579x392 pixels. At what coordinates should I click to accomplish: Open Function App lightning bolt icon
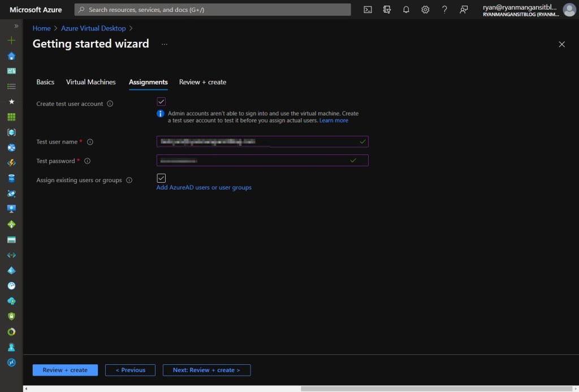click(x=11, y=163)
